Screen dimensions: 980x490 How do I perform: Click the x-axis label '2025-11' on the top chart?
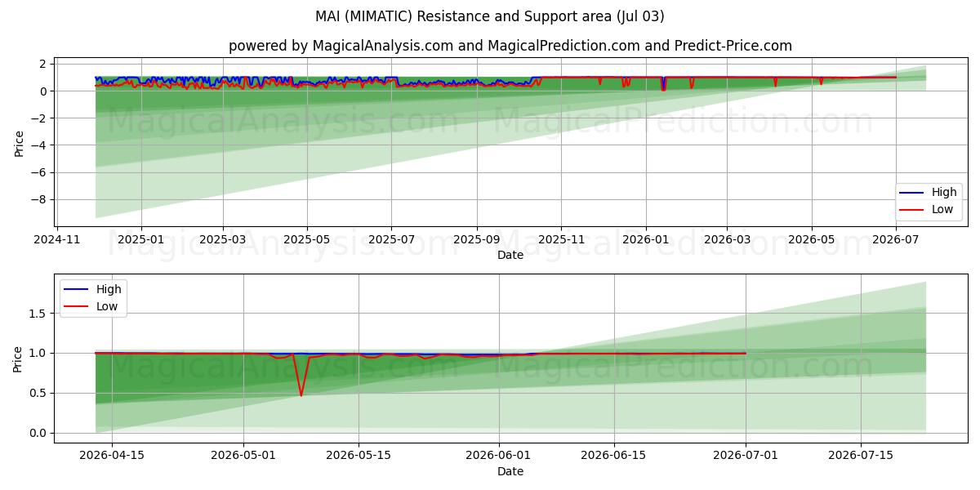pos(561,240)
